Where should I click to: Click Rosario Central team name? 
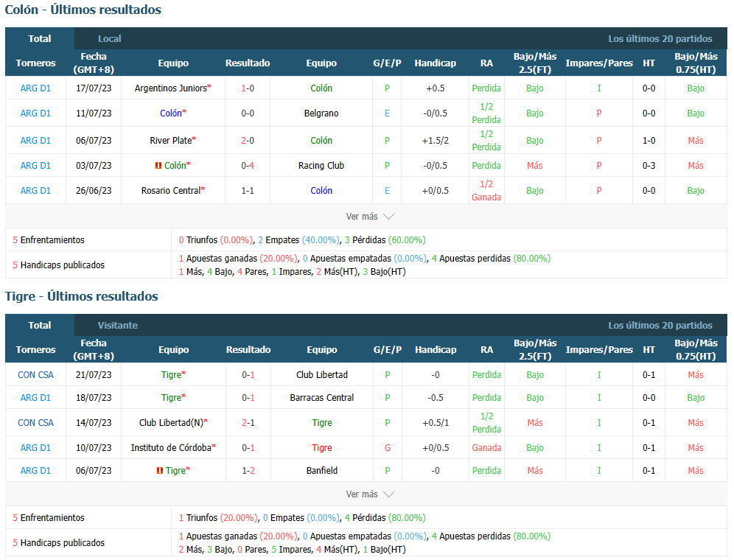[x=171, y=191]
